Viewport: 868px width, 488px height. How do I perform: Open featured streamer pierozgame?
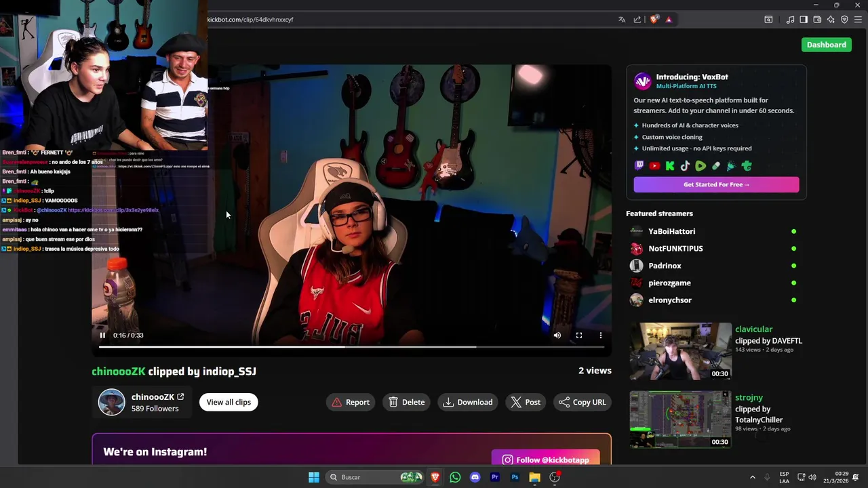coord(669,283)
